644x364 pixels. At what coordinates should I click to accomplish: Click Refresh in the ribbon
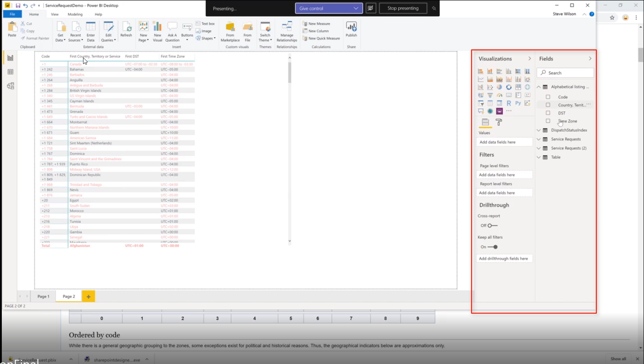tap(126, 30)
